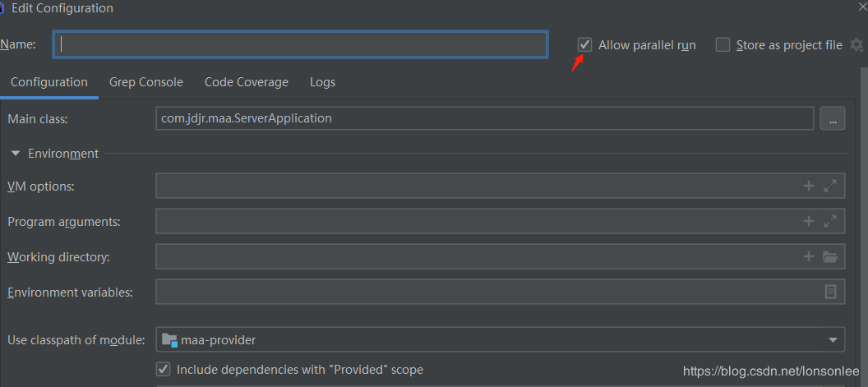Click into the Main class field

[x=484, y=118]
